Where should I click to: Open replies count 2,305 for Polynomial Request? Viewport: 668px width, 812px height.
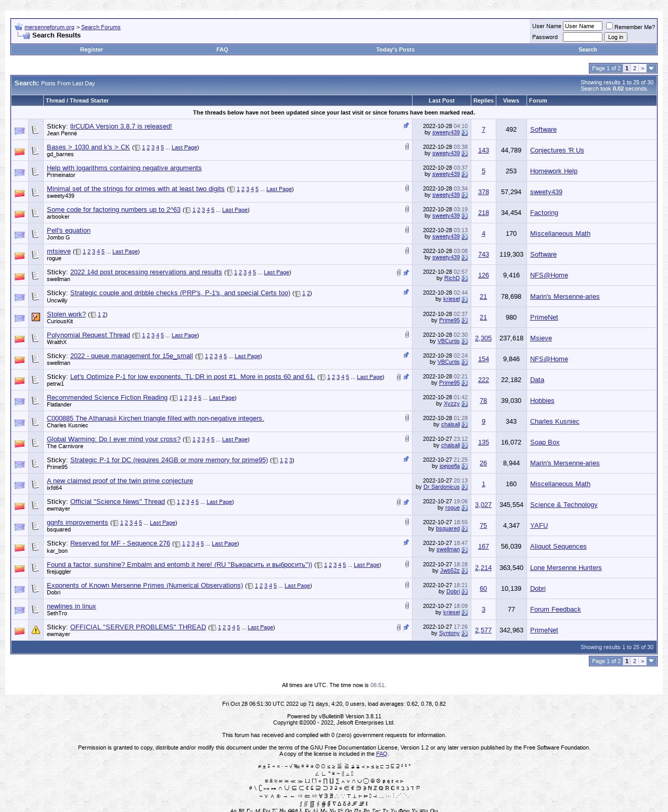coord(483,338)
